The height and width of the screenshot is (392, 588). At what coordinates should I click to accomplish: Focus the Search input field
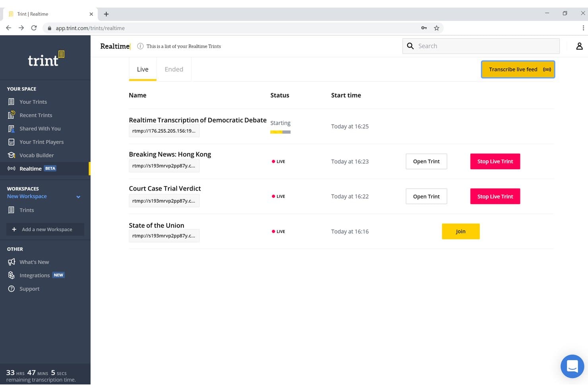click(x=481, y=46)
